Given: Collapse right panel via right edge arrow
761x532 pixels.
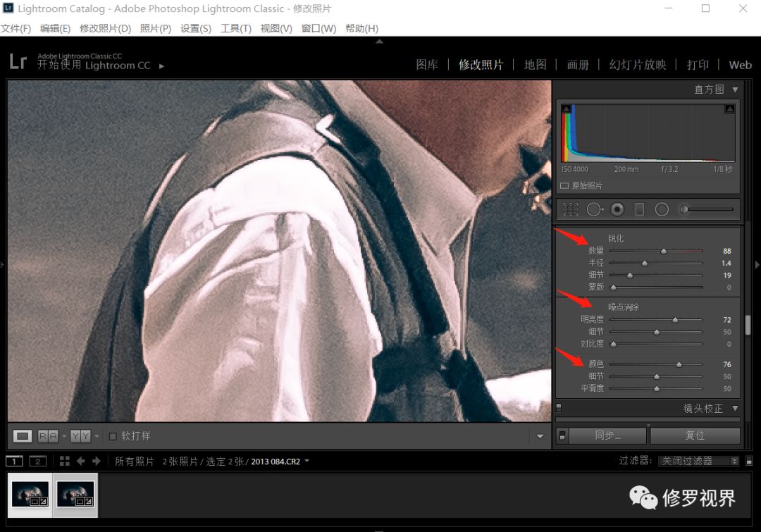Looking at the screenshot, I should (757, 265).
